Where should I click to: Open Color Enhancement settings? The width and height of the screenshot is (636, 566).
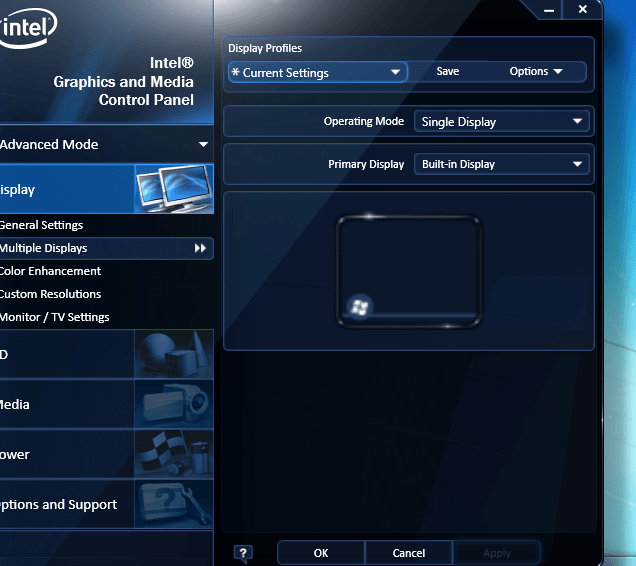[50, 271]
